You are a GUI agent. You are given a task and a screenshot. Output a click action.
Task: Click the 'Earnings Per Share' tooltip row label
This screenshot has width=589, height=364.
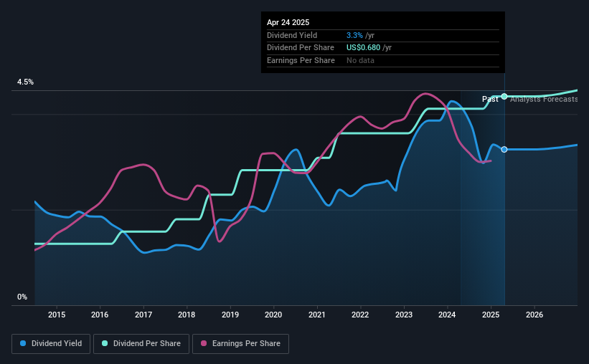point(301,60)
